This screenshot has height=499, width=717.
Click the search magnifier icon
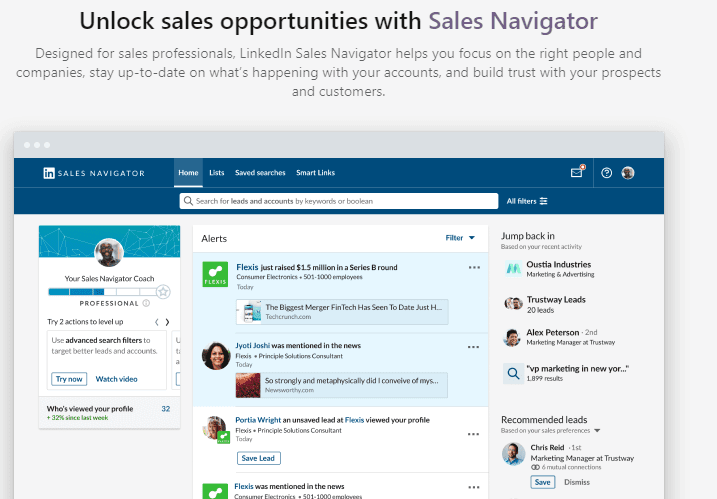pyautogui.click(x=188, y=201)
